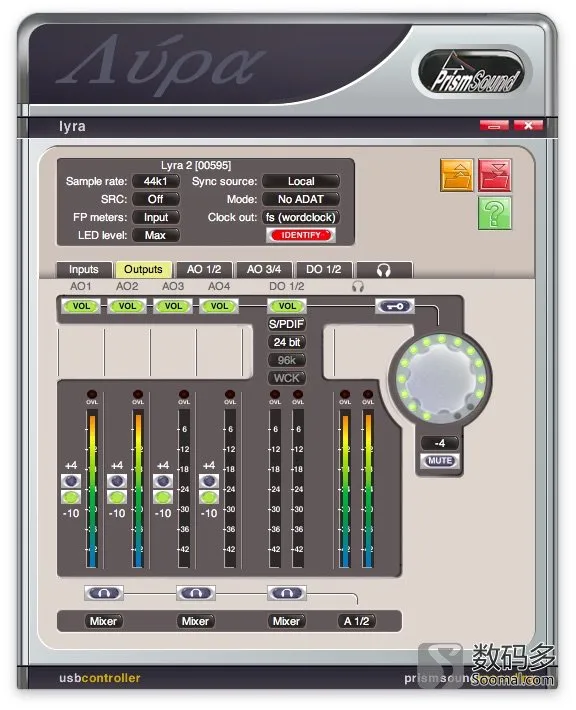Select the +4 level button for AO4
Screen dimensions: 576x710
click(x=209, y=481)
